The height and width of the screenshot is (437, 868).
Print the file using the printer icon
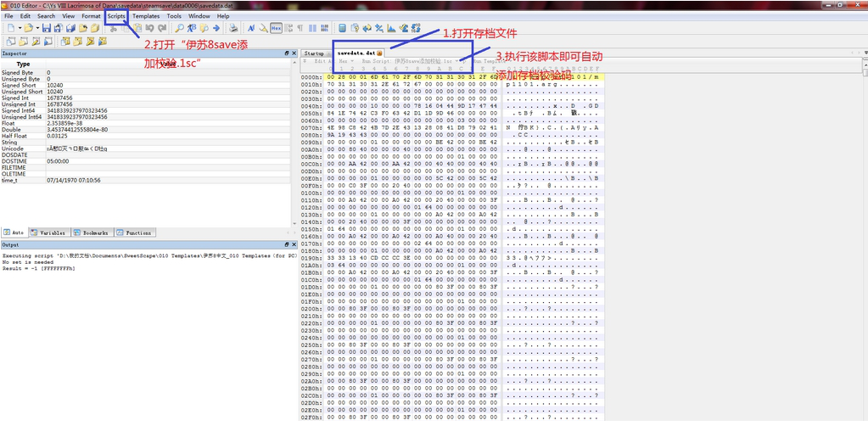click(x=233, y=28)
